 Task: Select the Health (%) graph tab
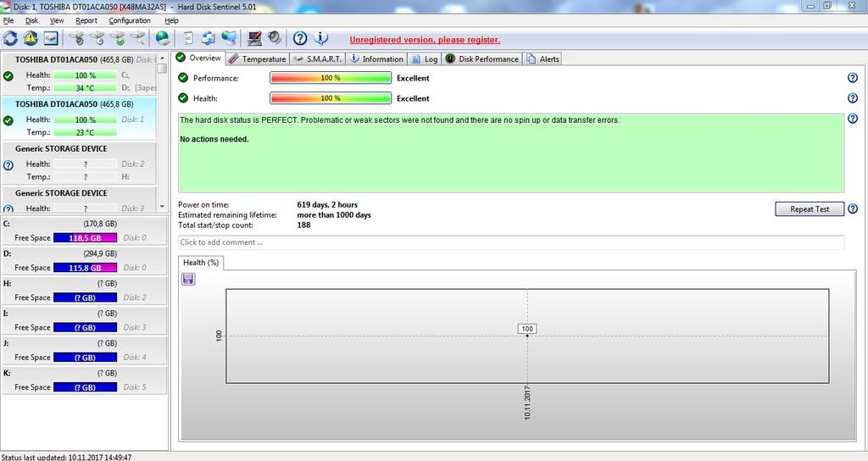pyautogui.click(x=201, y=263)
